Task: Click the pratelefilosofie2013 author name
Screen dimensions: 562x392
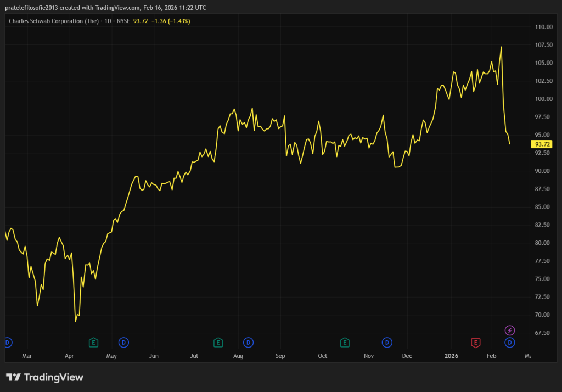Action: (33, 6)
